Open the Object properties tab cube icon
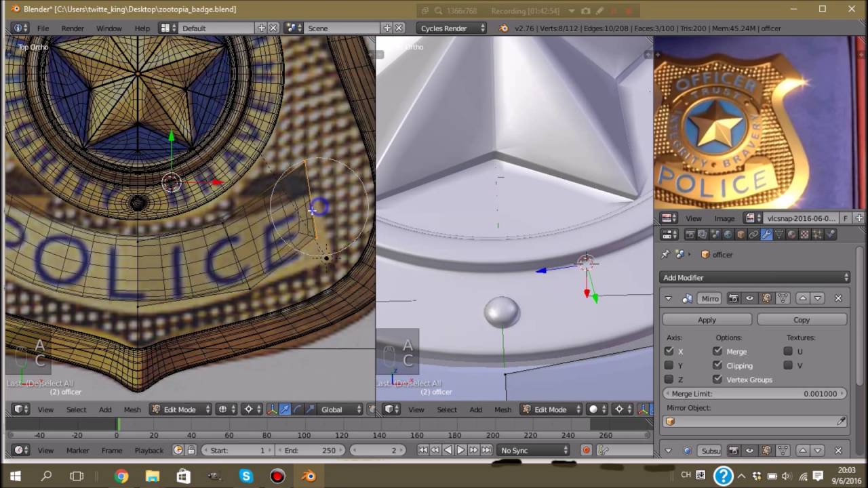 coord(741,235)
